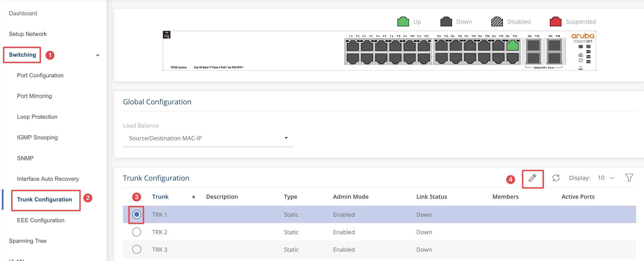This screenshot has width=644, height=261.
Task: Open EEE Configuration page
Action: click(x=41, y=220)
